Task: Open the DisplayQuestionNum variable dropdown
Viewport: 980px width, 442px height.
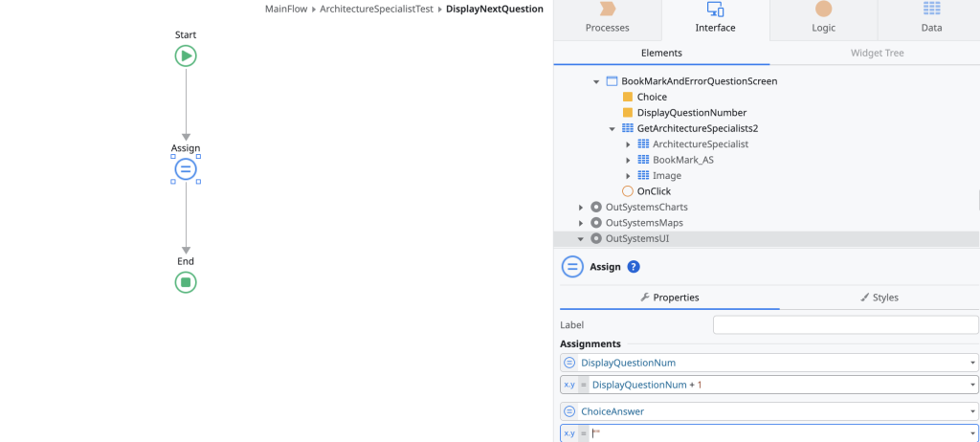Action: point(972,363)
